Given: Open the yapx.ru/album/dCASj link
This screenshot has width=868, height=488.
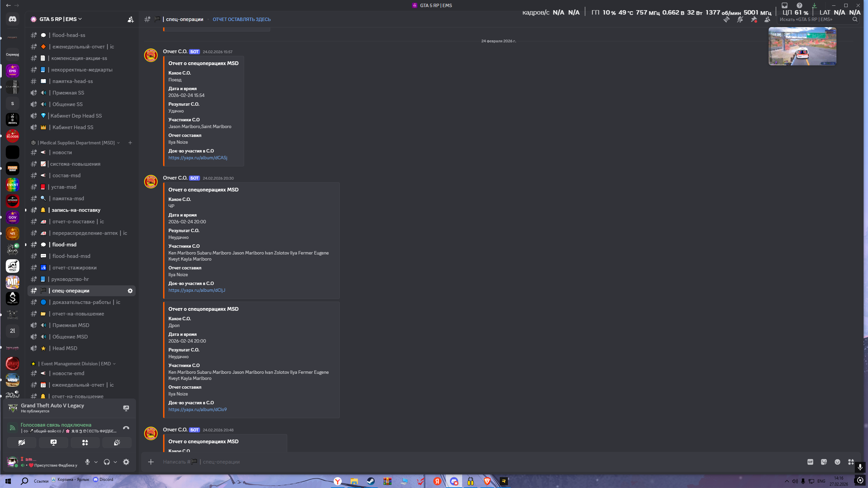Looking at the screenshot, I should click(198, 158).
